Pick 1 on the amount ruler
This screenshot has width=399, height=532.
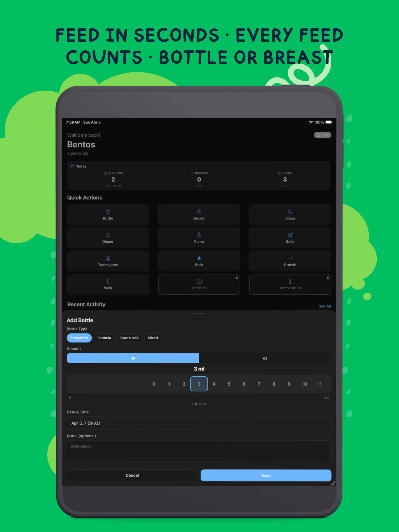[x=169, y=384]
